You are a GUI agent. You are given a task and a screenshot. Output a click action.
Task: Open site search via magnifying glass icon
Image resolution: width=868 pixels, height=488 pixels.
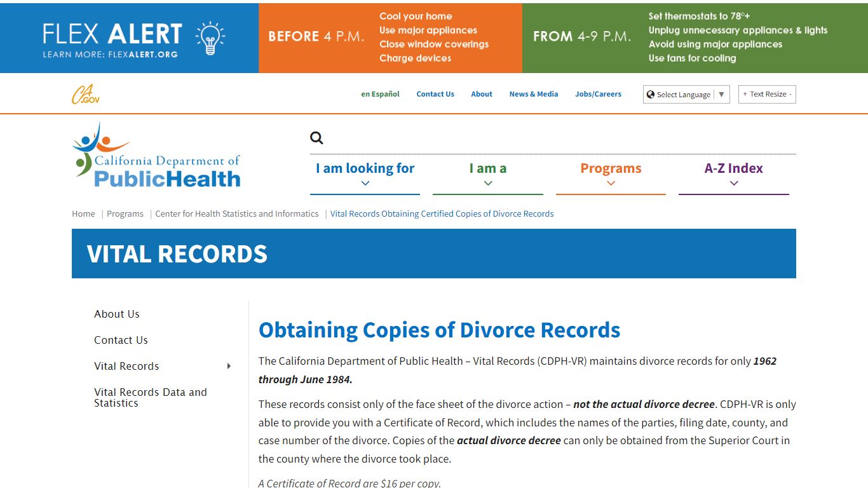point(316,138)
